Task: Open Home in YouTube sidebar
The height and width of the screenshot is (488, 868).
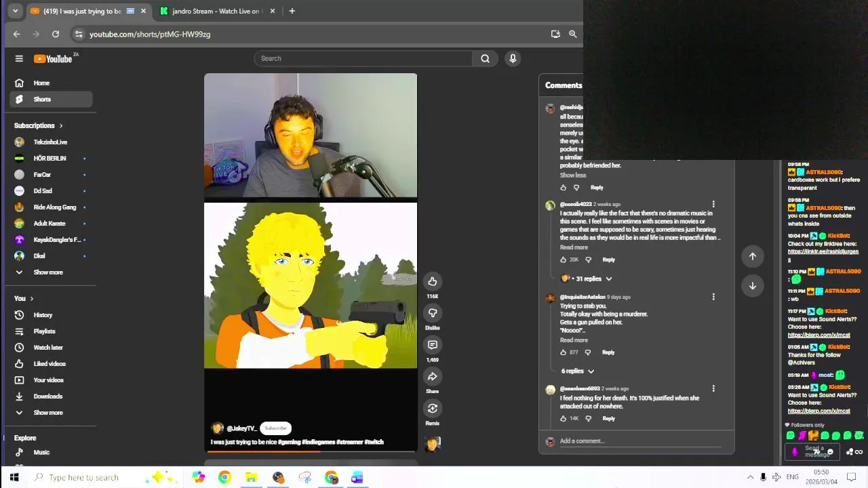Action: tap(51, 83)
